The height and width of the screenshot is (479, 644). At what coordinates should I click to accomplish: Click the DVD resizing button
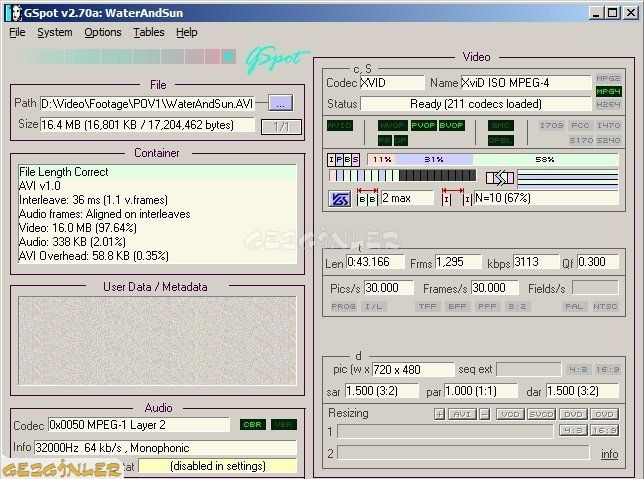click(x=573, y=414)
